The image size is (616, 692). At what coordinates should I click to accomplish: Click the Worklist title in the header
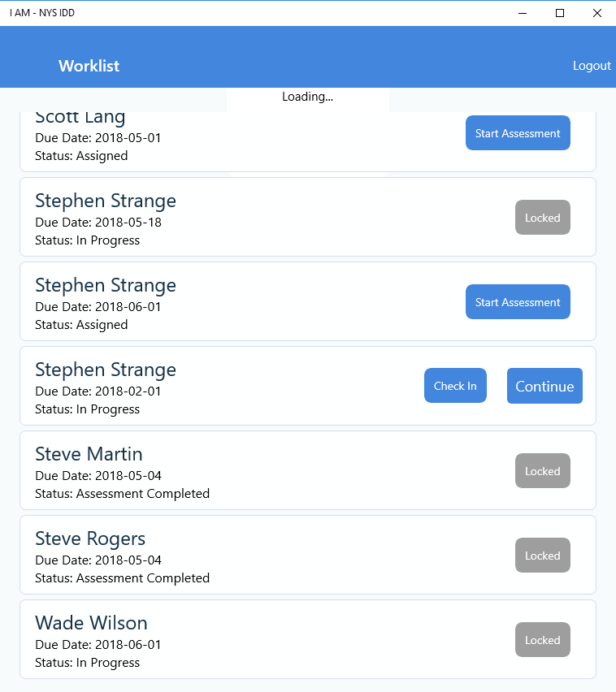tap(89, 66)
